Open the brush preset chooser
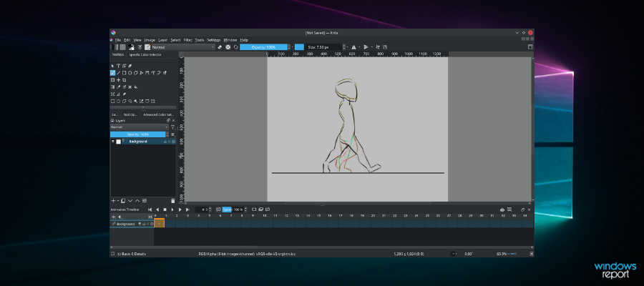Viewport: 644px width, 286px height. click(x=147, y=47)
